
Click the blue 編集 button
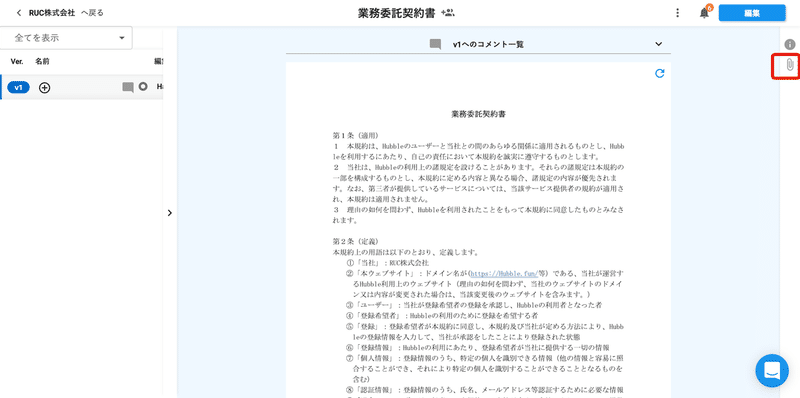tap(752, 13)
